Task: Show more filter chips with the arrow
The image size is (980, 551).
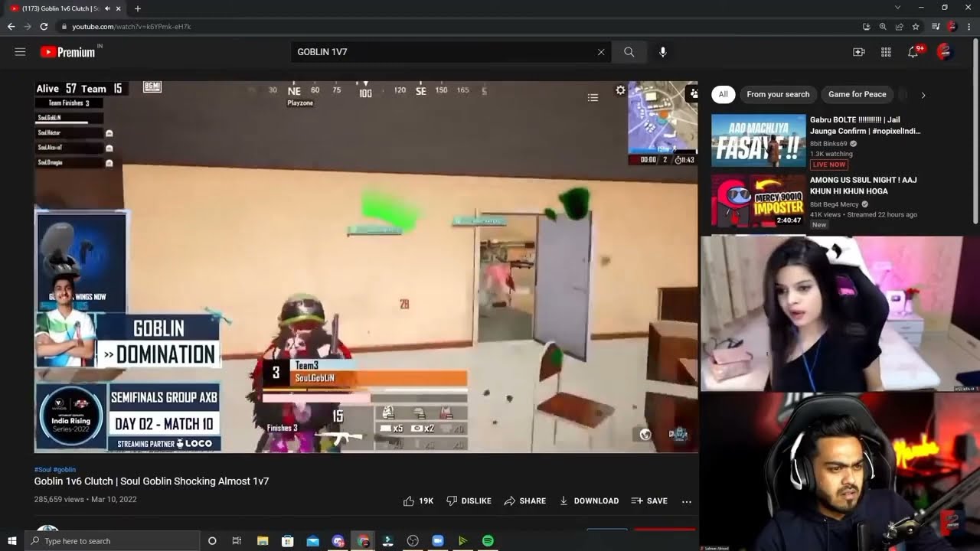Action: click(923, 95)
